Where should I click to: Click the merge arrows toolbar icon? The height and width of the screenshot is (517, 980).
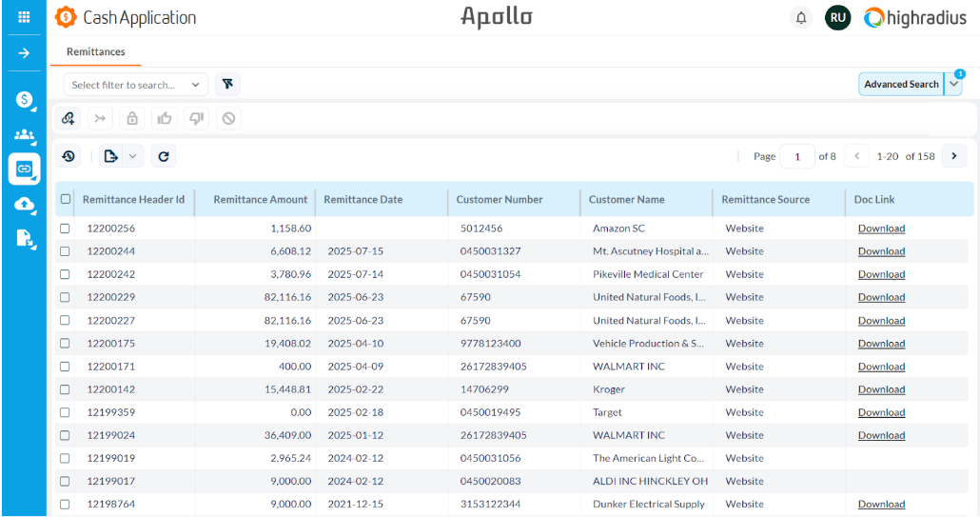[100, 118]
